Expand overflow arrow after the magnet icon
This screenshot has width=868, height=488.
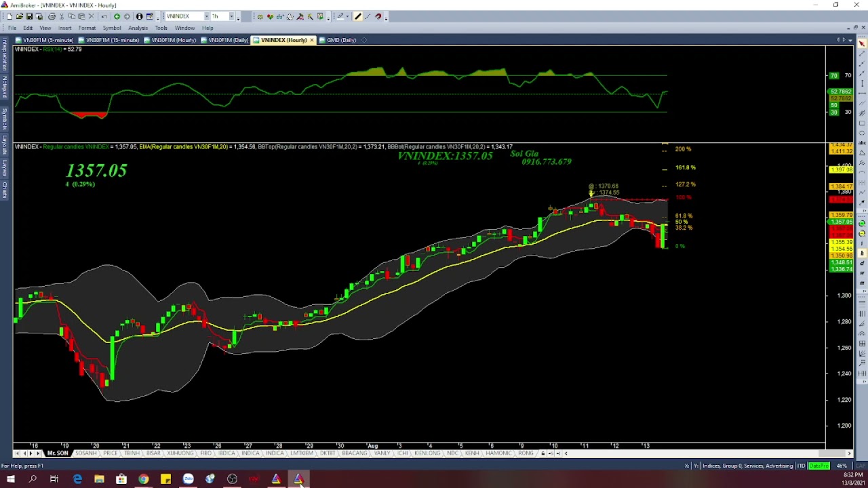pyautogui.click(x=386, y=18)
